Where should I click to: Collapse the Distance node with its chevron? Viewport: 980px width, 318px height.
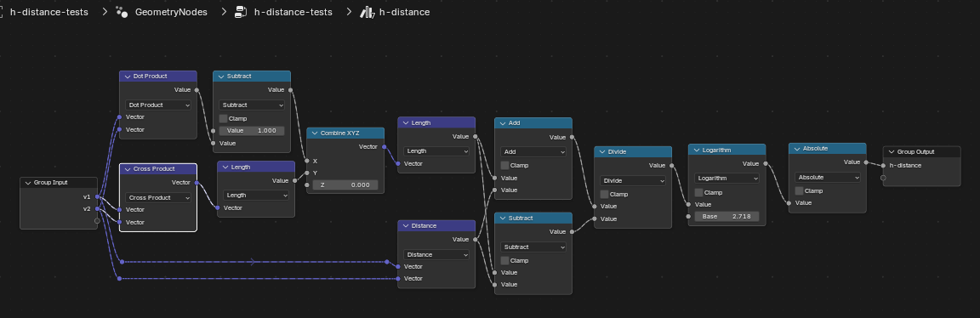point(405,225)
